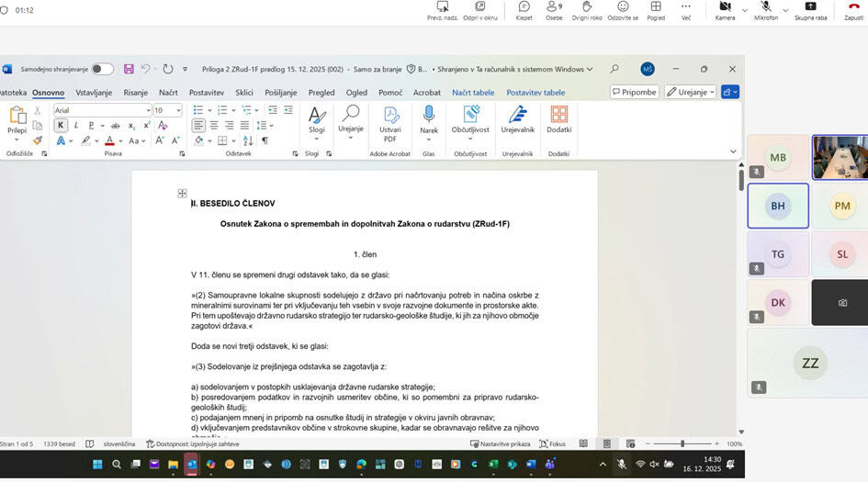Toggle bold formatting with the K button
The height and width of the screenshot is (482, 868).
pos(61,126)
